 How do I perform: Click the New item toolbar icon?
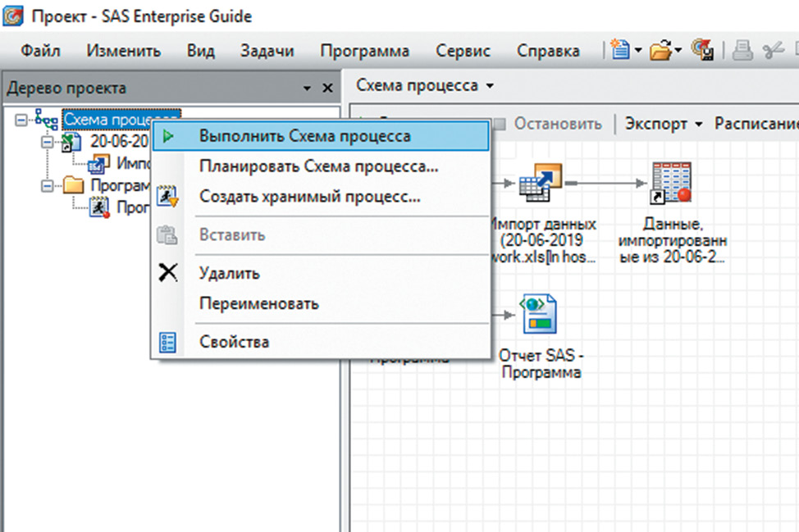point(619,50)
